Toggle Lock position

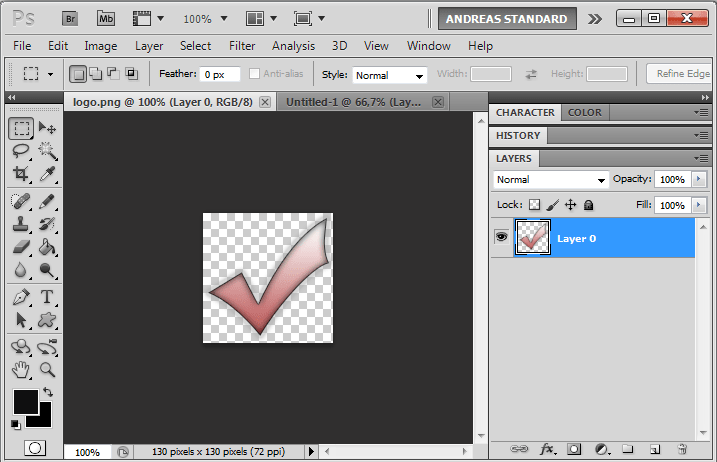click(x=571, y=205)
